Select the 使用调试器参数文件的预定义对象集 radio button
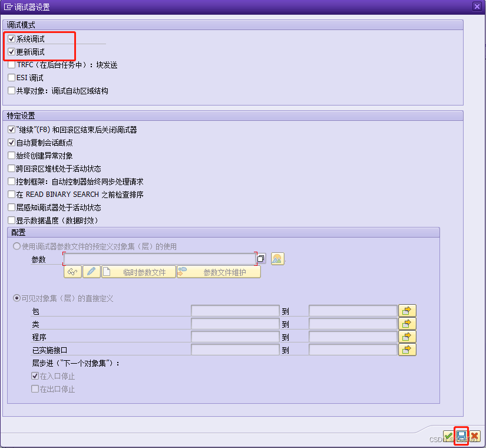The image size is (486, 448). pos(16,246)
